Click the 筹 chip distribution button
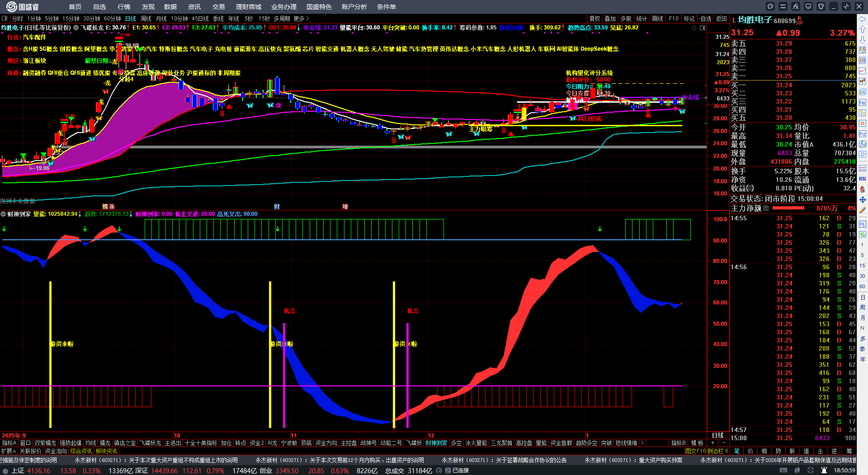 tap(849, 451)
